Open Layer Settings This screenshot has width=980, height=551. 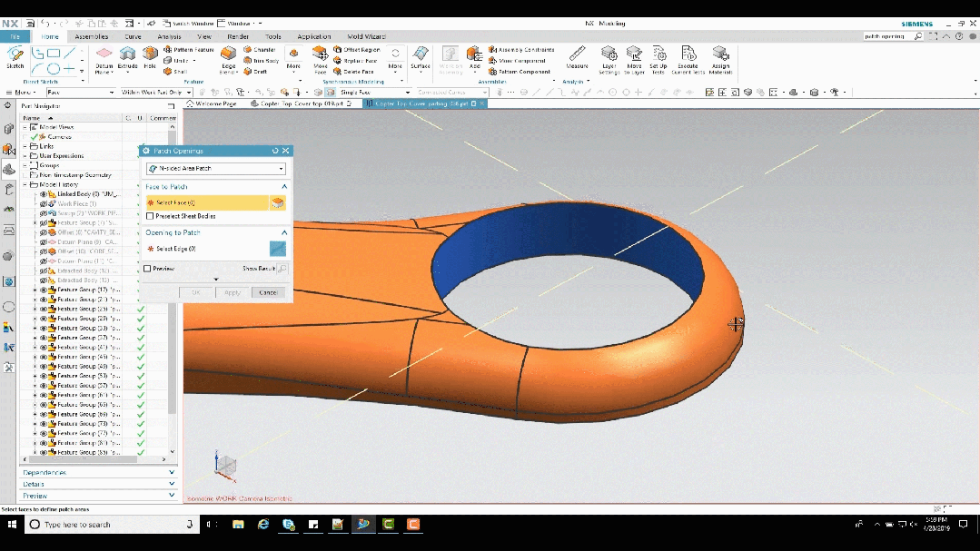coord(609,60)
